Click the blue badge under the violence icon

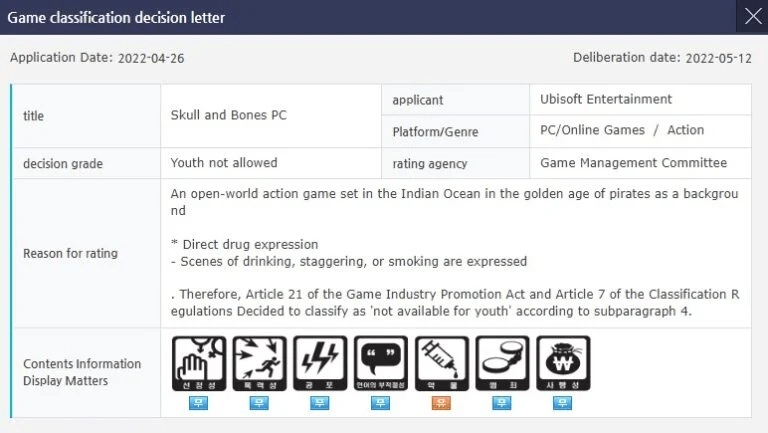(x=259, y=404)
